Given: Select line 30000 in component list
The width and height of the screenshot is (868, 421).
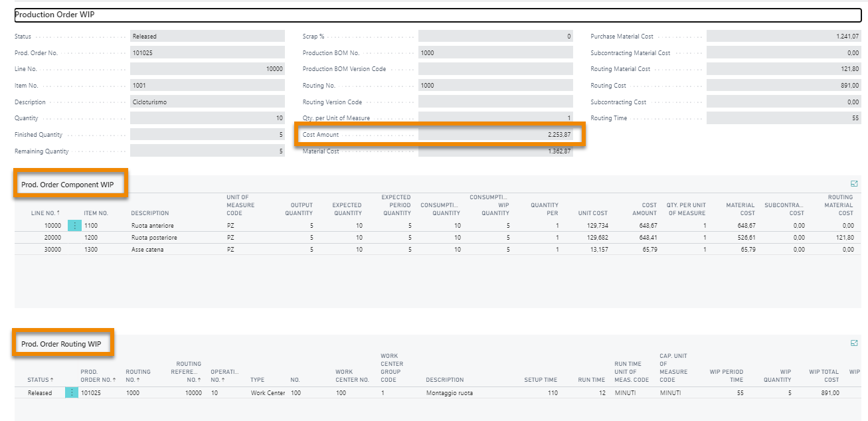Looking at the screenshot, I should (x=51, y=249).
